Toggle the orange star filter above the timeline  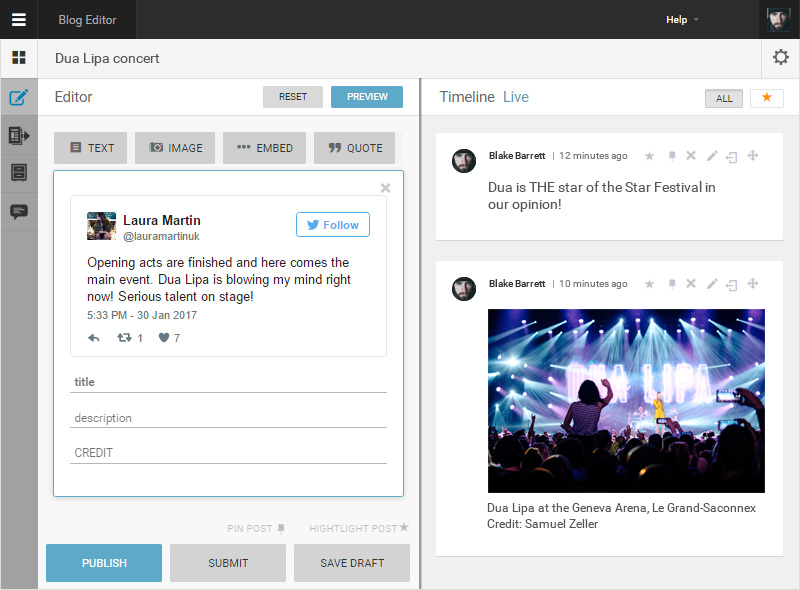click(766, 98)
